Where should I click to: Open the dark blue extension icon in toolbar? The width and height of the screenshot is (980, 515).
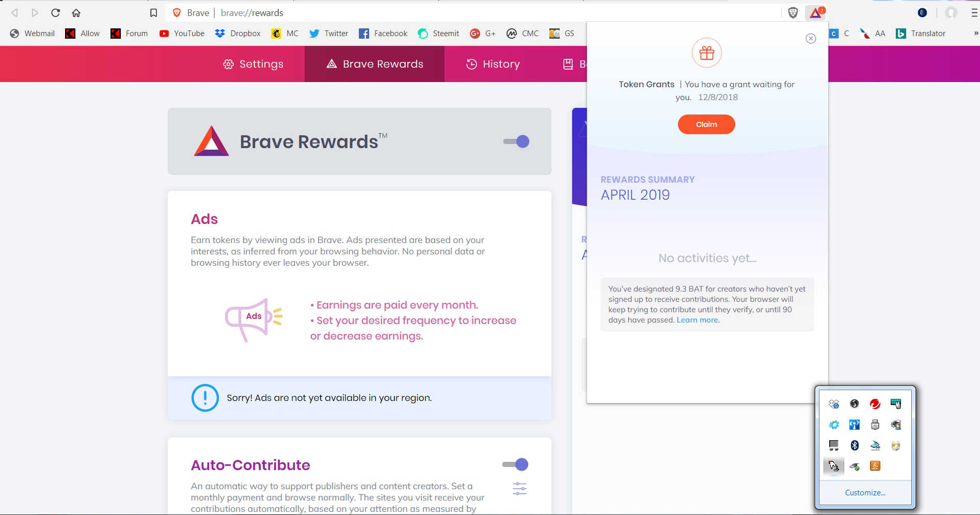click(922, 13)
